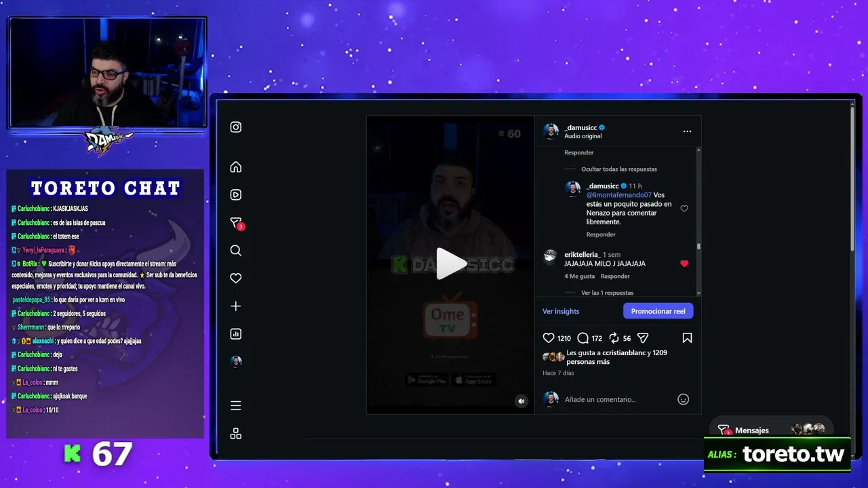Click the comment bubble icon on the reel

(583, 338)
